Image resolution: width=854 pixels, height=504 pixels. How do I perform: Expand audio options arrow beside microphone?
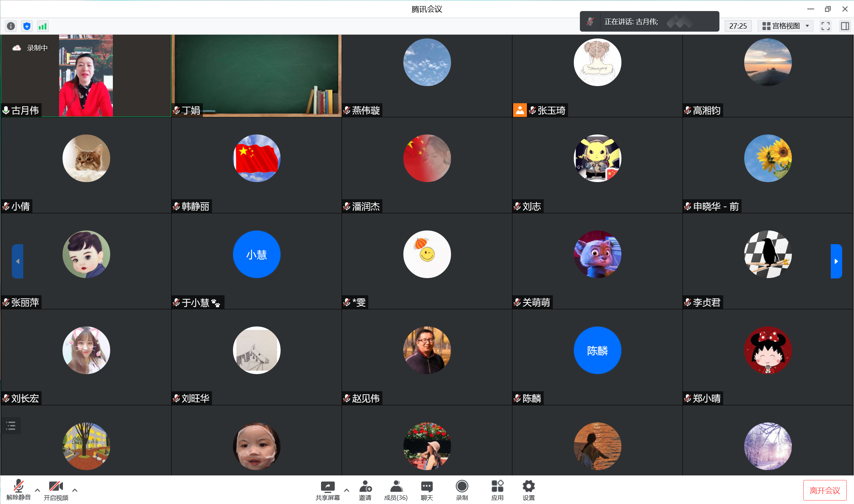pyautogui.click(x=37, y=490)
